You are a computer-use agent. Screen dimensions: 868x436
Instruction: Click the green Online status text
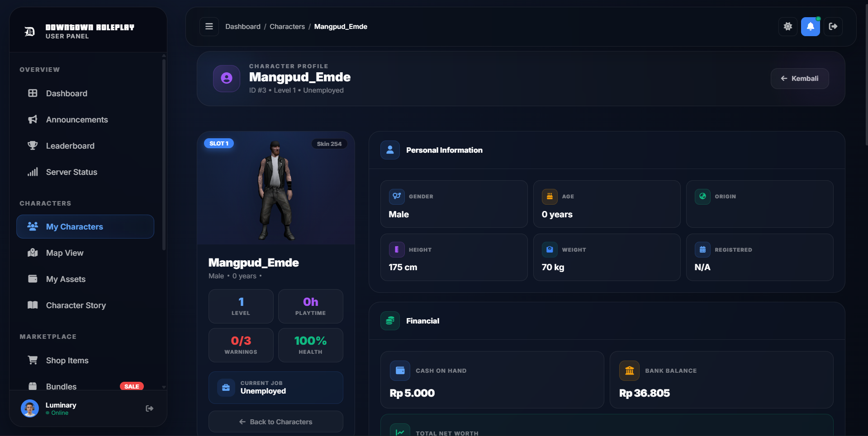pyautogui.click(x=60, y=413)
